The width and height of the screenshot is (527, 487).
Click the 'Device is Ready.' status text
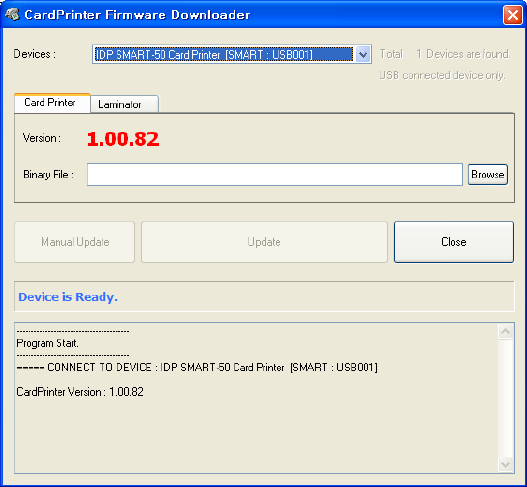(x=68, y=297)
